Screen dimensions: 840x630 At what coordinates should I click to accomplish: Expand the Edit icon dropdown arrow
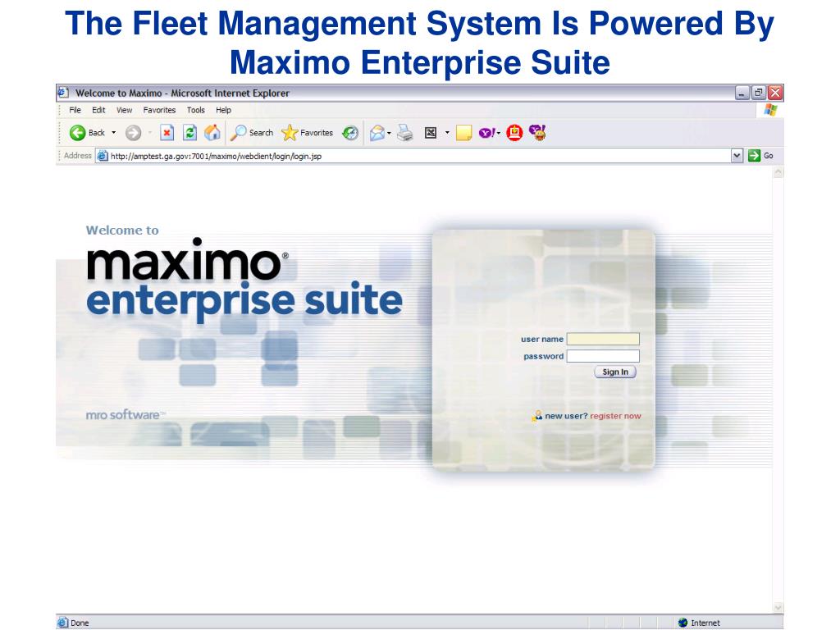(x=447, y=132)
